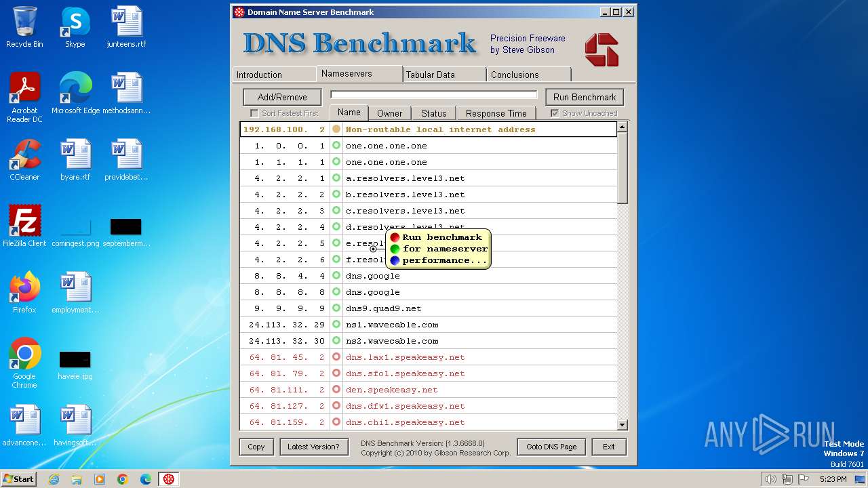Click the green status circle for 1.0.0.1
Viewport: 868px width, 488px height.
336,146
